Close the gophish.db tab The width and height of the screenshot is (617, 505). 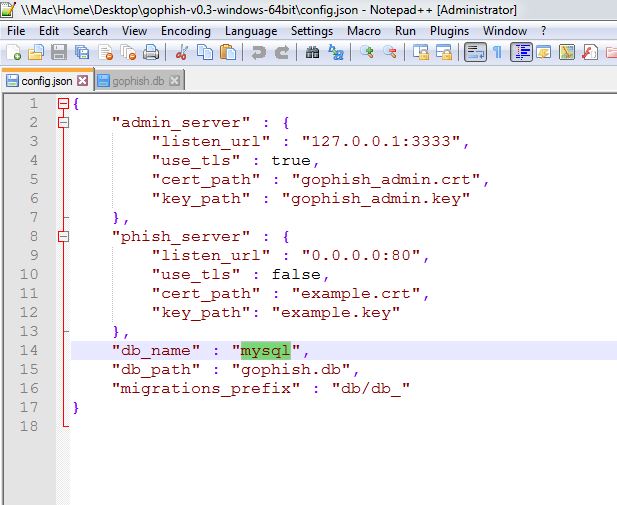174,81
